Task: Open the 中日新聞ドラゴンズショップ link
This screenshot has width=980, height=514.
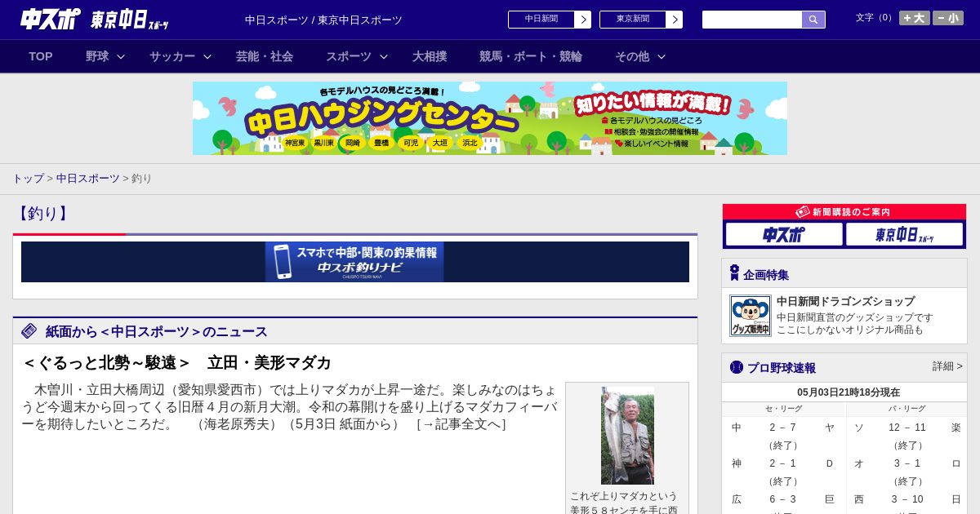Action: click(845, 301)
